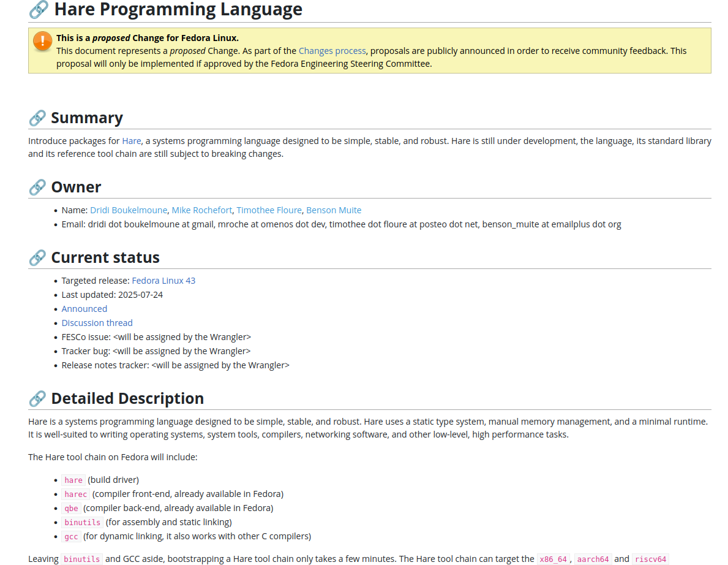
Task: Click the Owner heading text
Action: [76, 188]
